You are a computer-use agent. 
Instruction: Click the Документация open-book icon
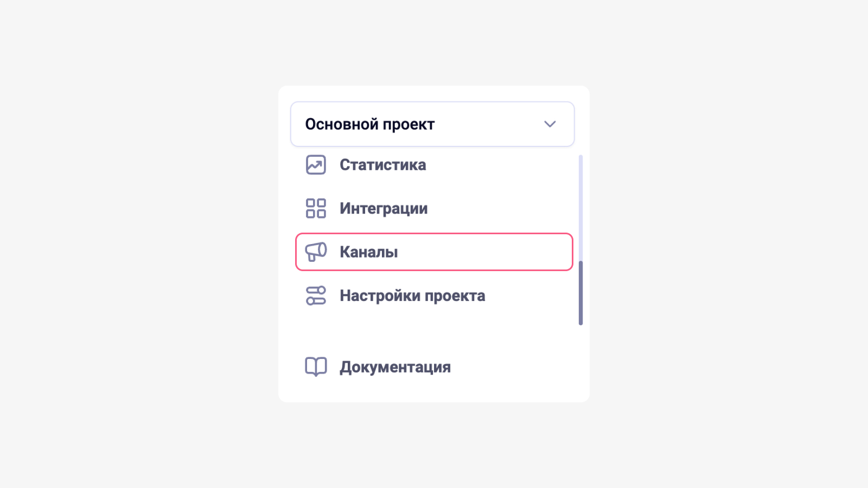(x=316, y=367)
